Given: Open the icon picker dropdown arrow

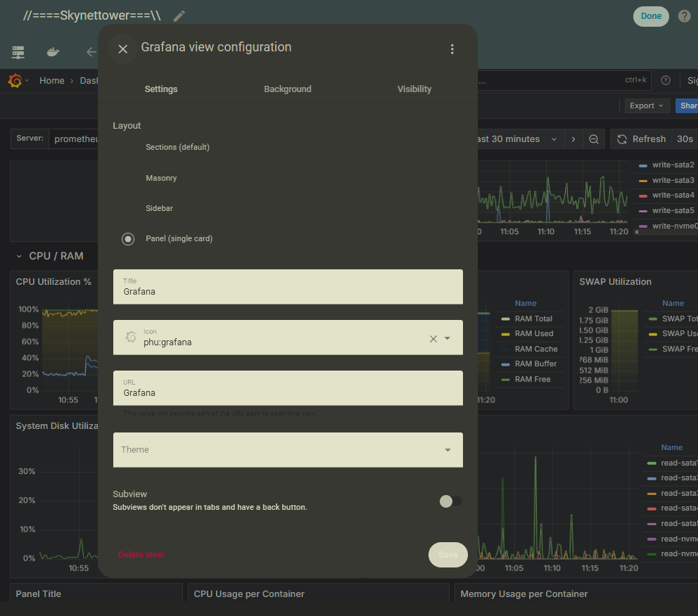Looking at the screenshot, I should pos(448,339).
